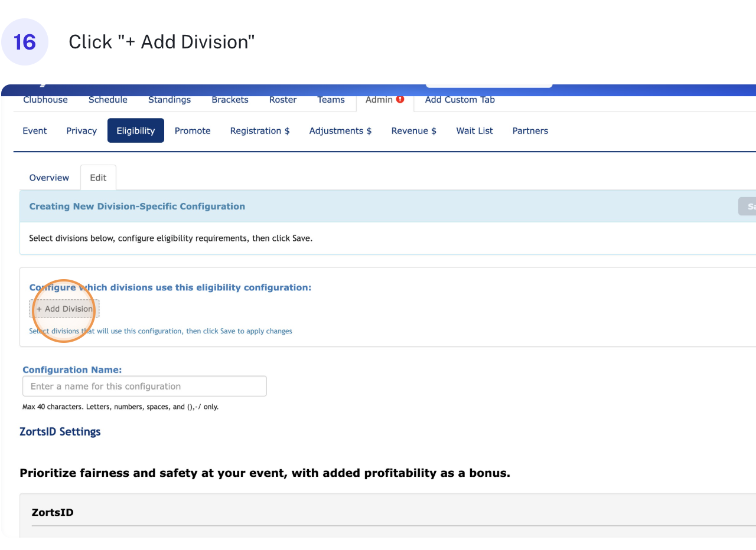Select the Edit tab

[x=98, y=178]
